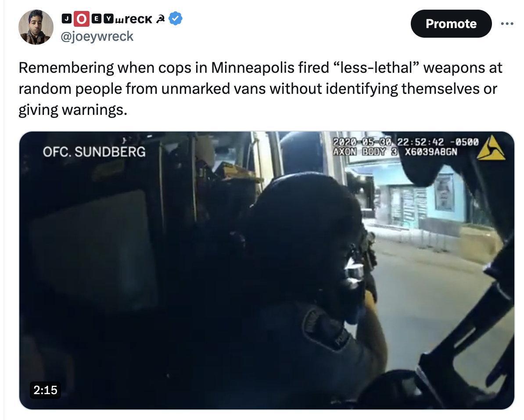
Task: Click the AXON BODY 3 label in video
Action: (365, 152)
